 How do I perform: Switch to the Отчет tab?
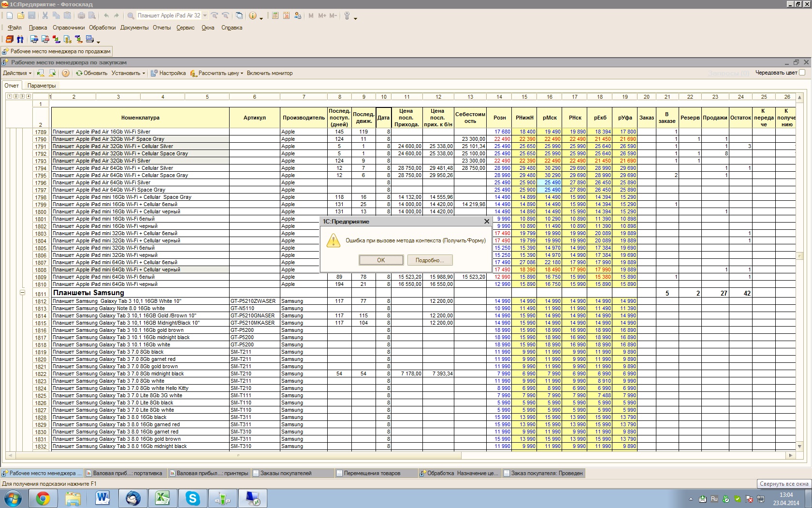click(x=12, y=86)
